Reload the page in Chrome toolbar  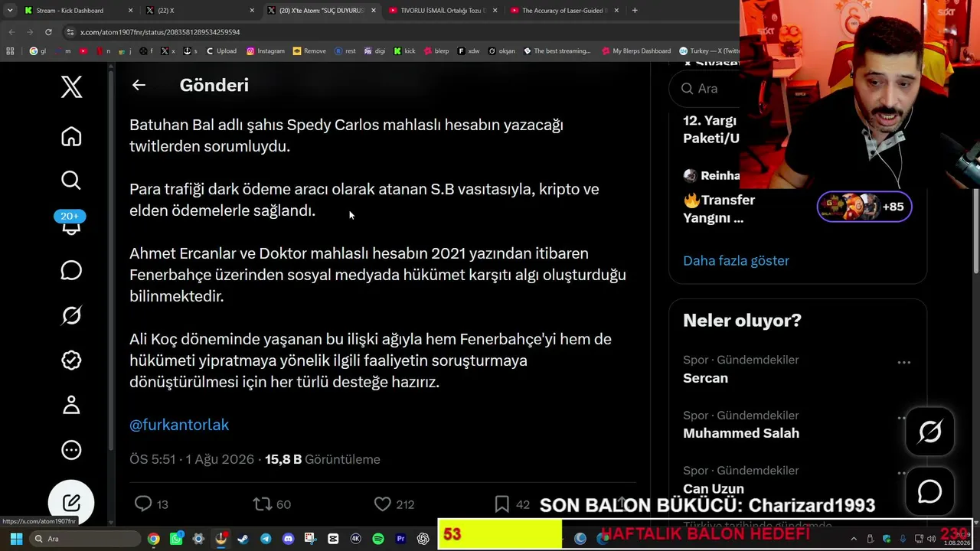[x=48, y=32]
